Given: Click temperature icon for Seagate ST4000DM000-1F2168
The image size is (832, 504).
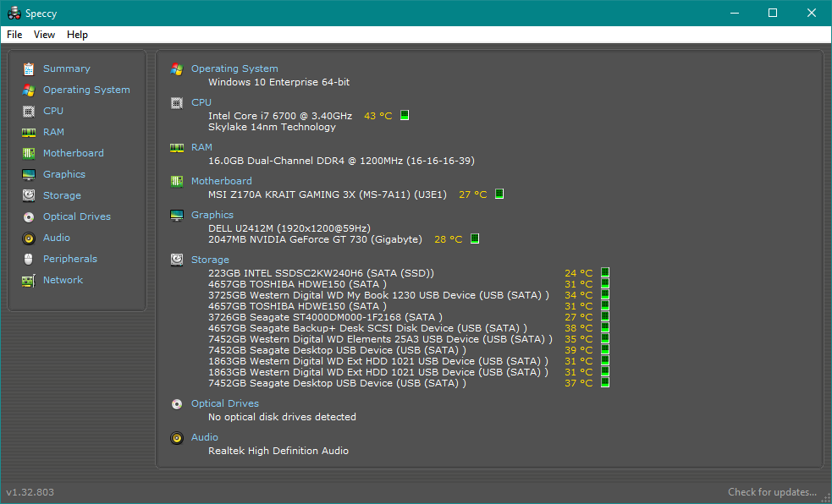Looking at the screenshot, I should pos(605,316).
